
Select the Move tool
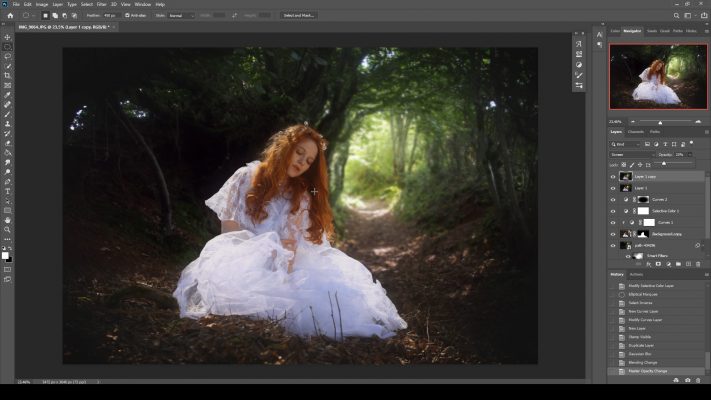[x=7, y=37]
